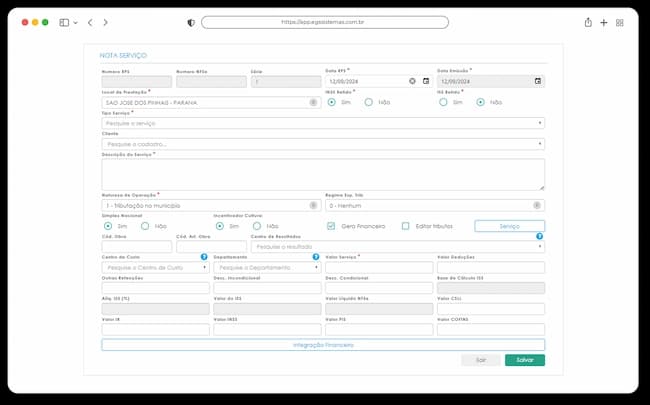
Task: Show help for Centro de Custo
Action: click(x=204, y=257)
